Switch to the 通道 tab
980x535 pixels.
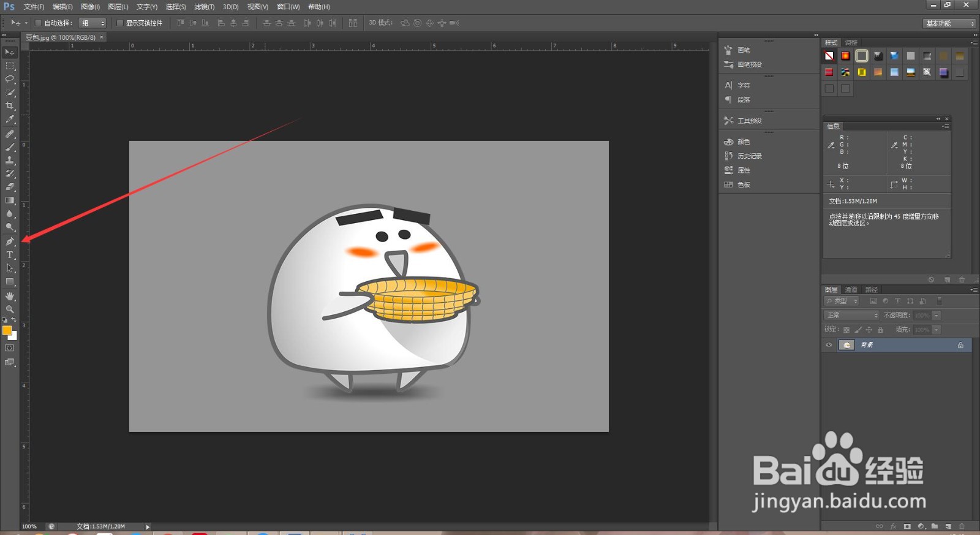[x=851, y=289]
